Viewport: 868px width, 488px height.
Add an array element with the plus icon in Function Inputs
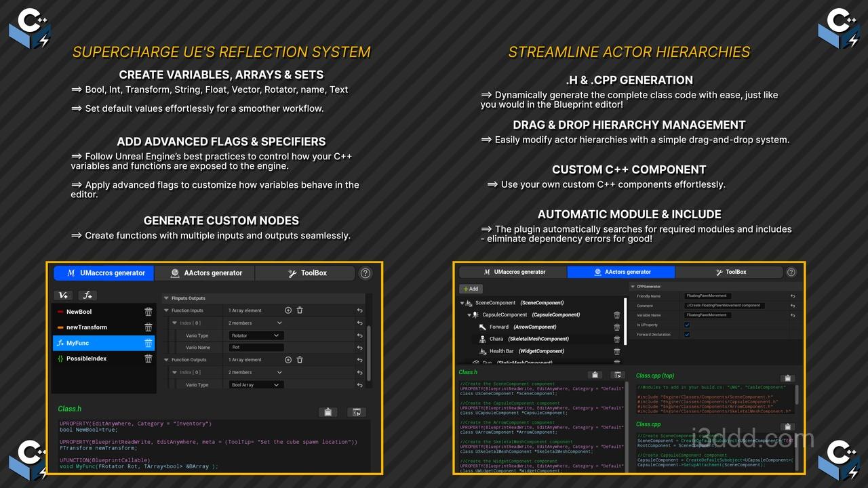click(x=288, y=310)
